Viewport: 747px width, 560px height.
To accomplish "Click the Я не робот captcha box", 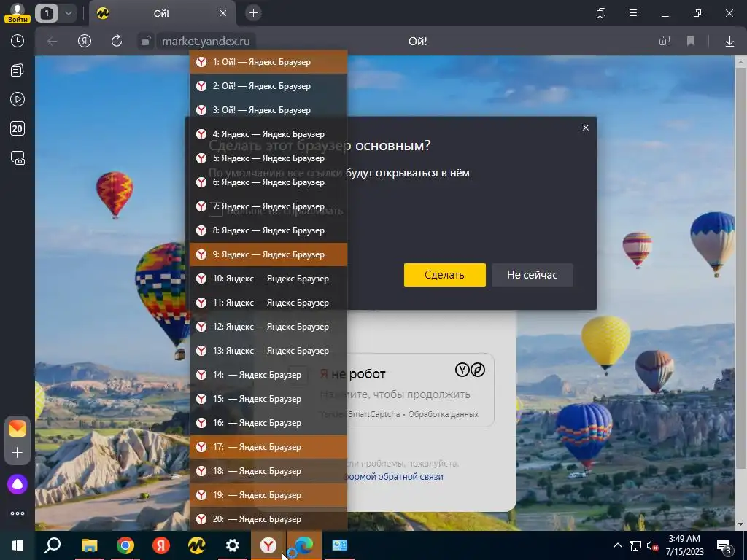I will point(391,389).
